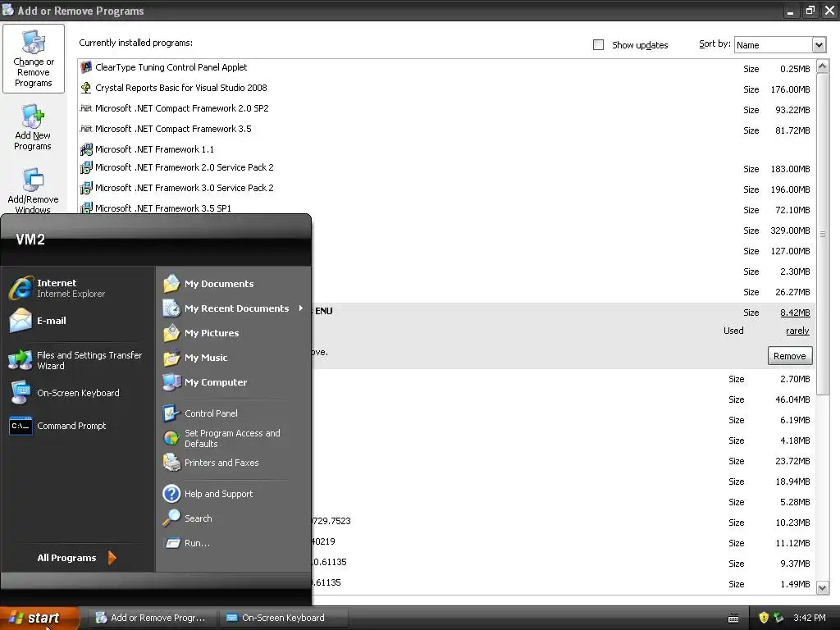840x630 pixels.
Task: Enable Show updates checkbox
Action: [598, 45]
